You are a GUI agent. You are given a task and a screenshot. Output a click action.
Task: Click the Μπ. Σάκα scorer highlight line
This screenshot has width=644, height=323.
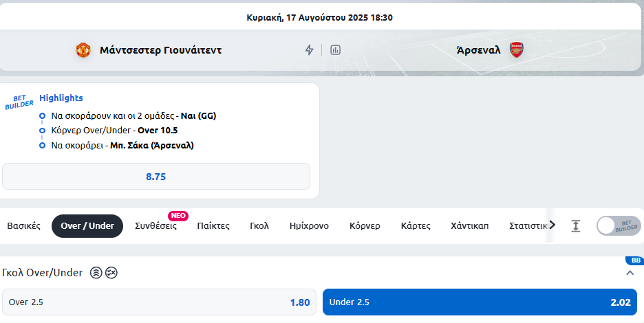coord(122,145)
